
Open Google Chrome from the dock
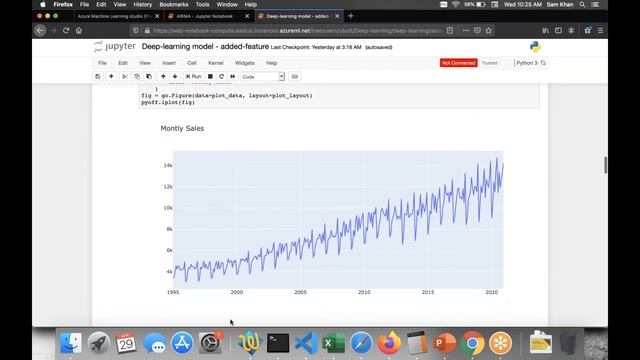click(x=472, y=343)
